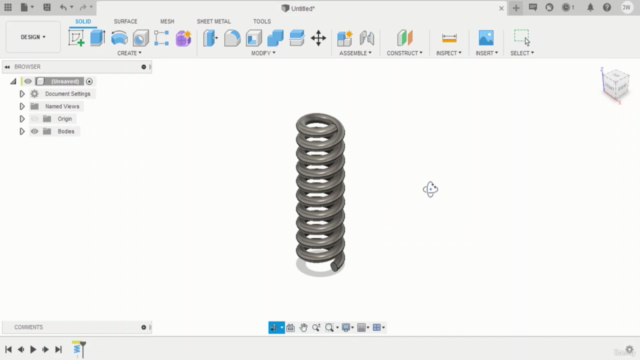This screenshot has width=640, height=360.
Task: Switch to the SURFACE tab
Action: click(125, 21)
